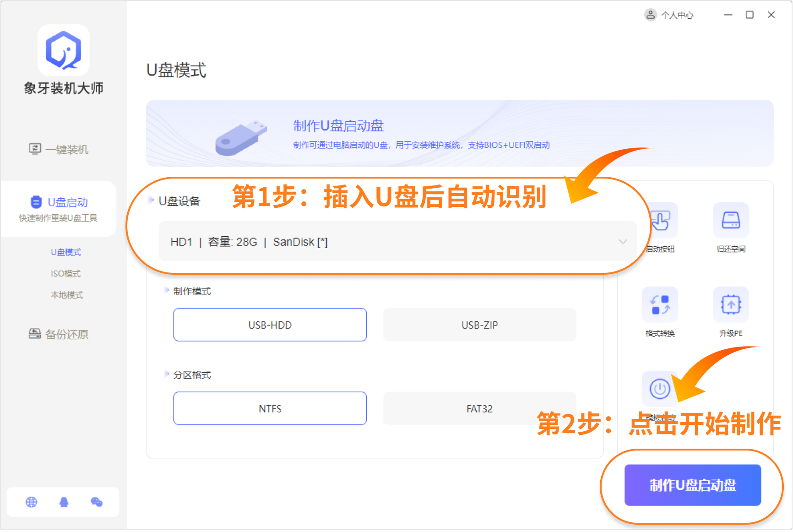Switch to ISO模式 sub-menu item
793x532 pixels.
(65, 274)
